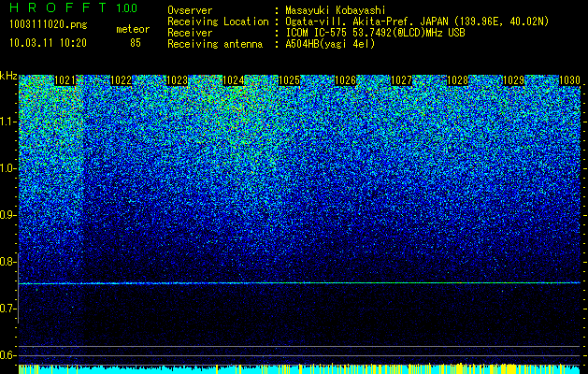Click the bright horizontal carrier line near 0.75 kHz
The width and height of the screenshot is (588, 374).
(x=299, y=283)
